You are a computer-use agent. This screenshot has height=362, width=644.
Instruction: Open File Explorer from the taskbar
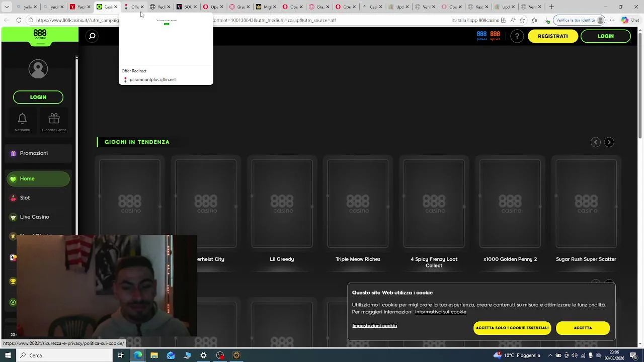pos(154,355)
